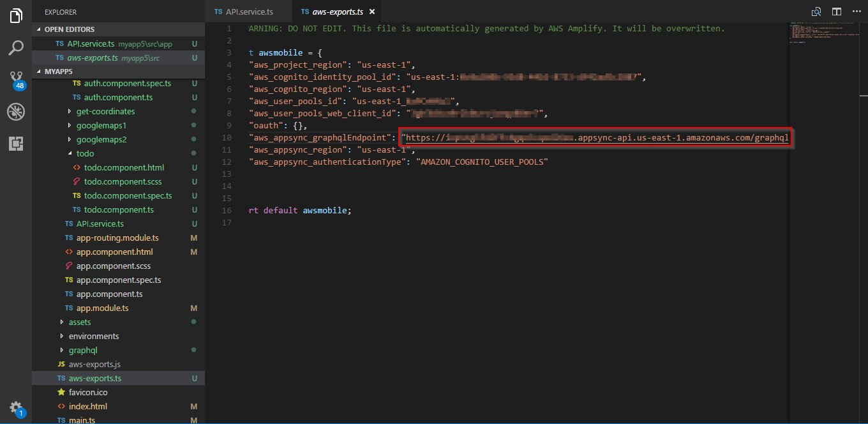
Task: Open todo.component.html in the file tree
Action: pos(124,167)
